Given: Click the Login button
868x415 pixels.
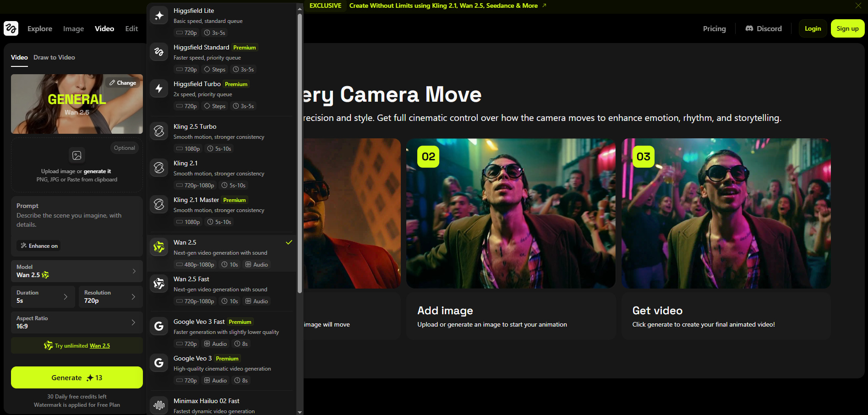Looking at the screenshot, I should tap(813, 28).
